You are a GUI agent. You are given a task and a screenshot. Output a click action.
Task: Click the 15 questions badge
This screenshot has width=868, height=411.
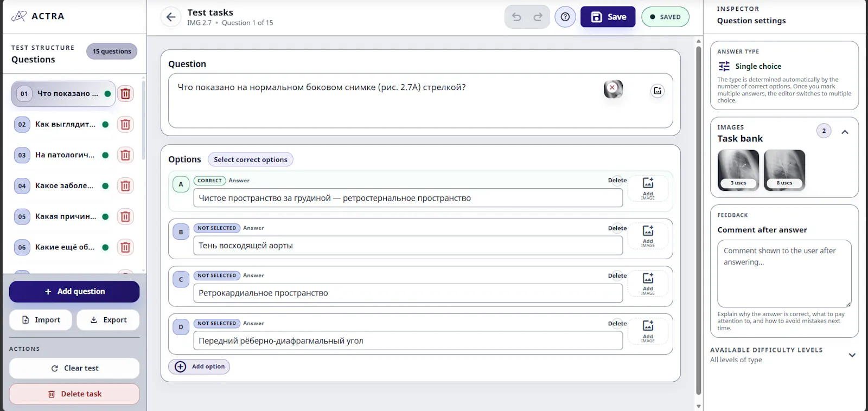pos(112,52)
